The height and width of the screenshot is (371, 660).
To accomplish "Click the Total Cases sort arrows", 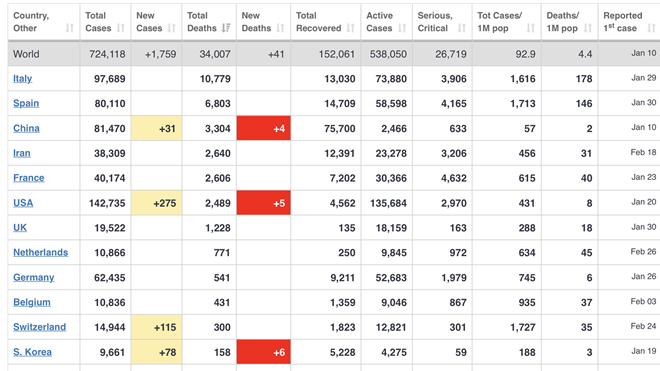I will click(121, 28).
